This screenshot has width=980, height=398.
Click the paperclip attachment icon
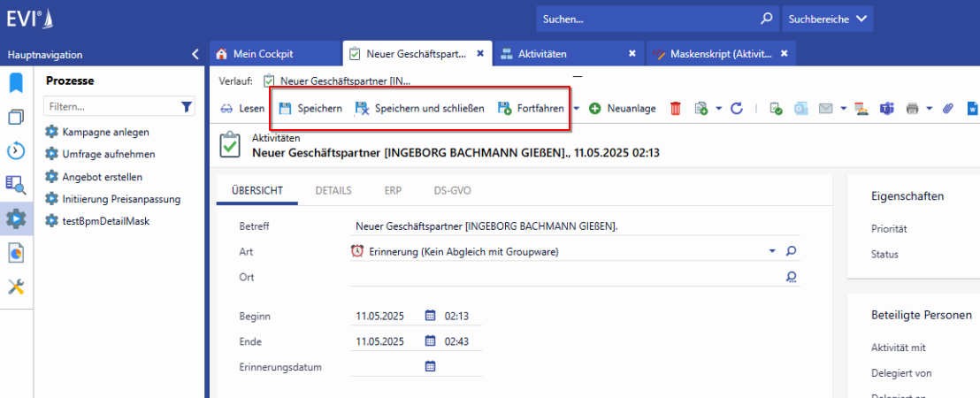[947, 109]
